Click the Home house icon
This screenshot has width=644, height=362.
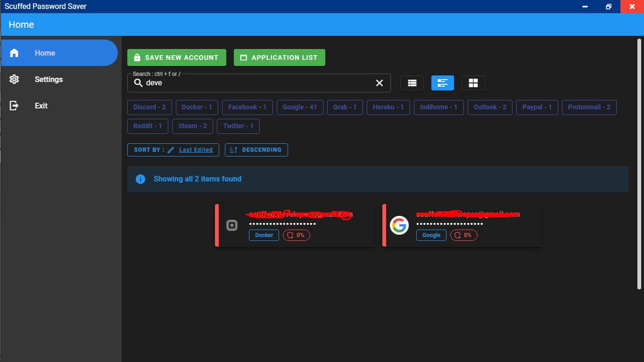[14, 53]
